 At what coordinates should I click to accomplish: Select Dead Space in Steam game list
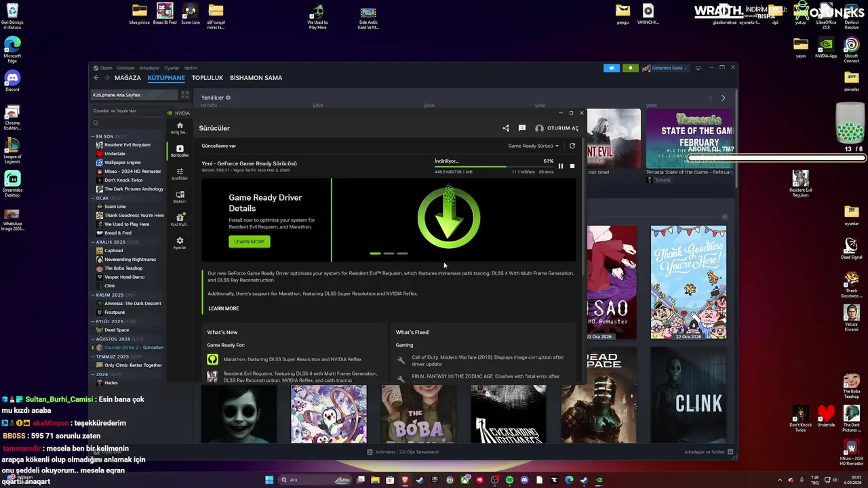click(x=116, y=330)
